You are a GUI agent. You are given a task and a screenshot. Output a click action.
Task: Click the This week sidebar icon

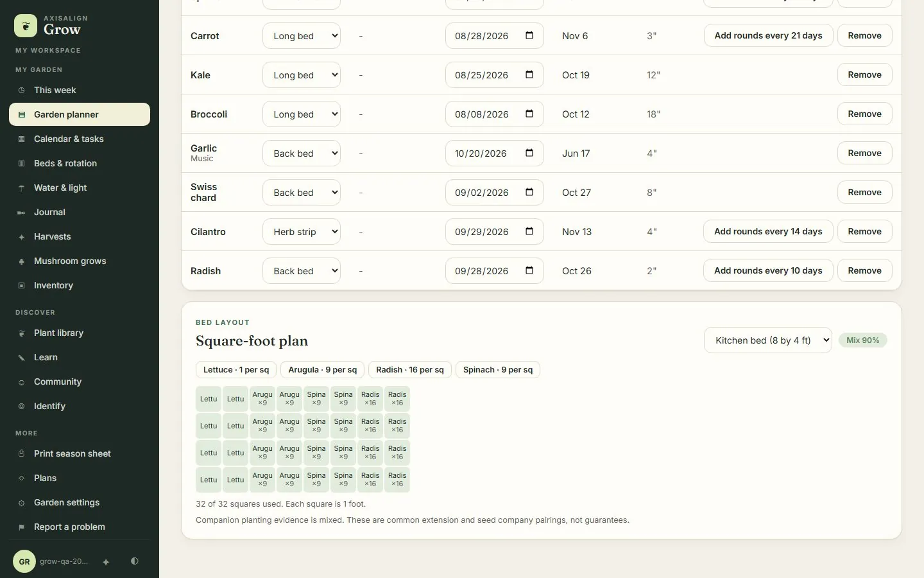21,91
